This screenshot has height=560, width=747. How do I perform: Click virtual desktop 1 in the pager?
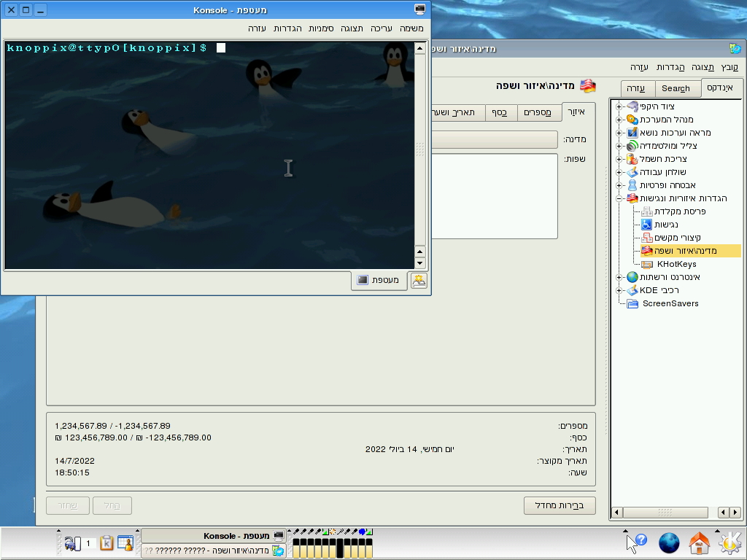[88, 543]
